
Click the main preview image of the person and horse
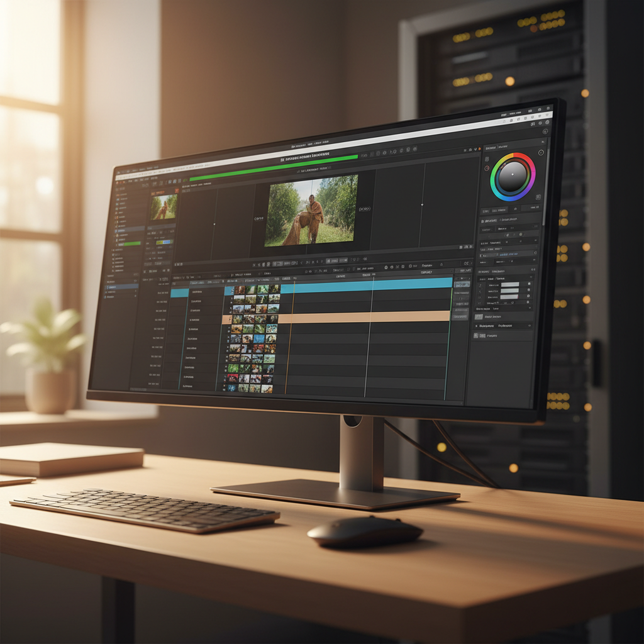311,211
